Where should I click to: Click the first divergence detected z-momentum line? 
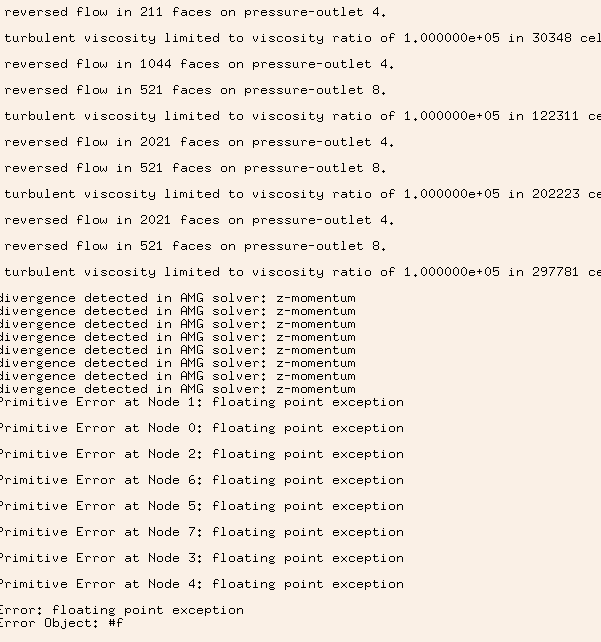pos(177,298)
